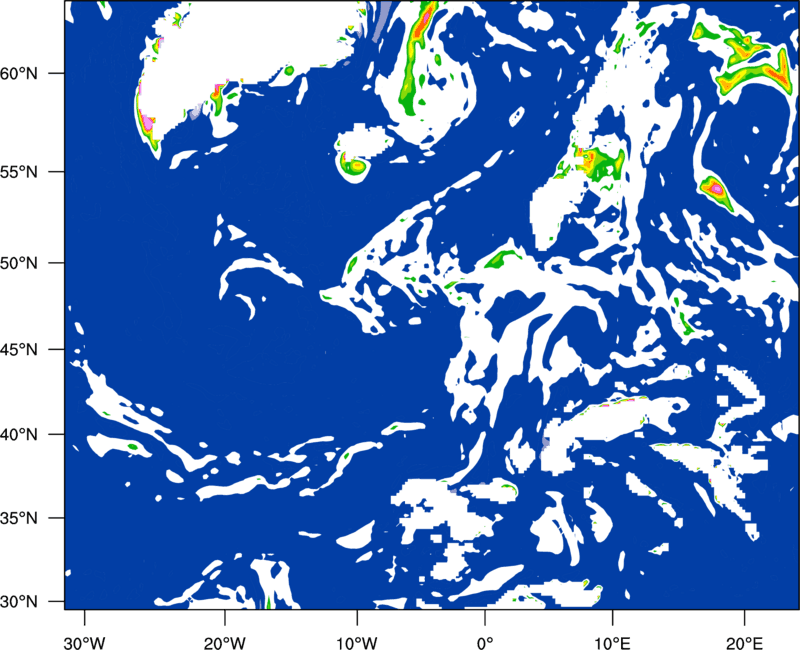Click the 60°N latitude label

coord(19,73)
